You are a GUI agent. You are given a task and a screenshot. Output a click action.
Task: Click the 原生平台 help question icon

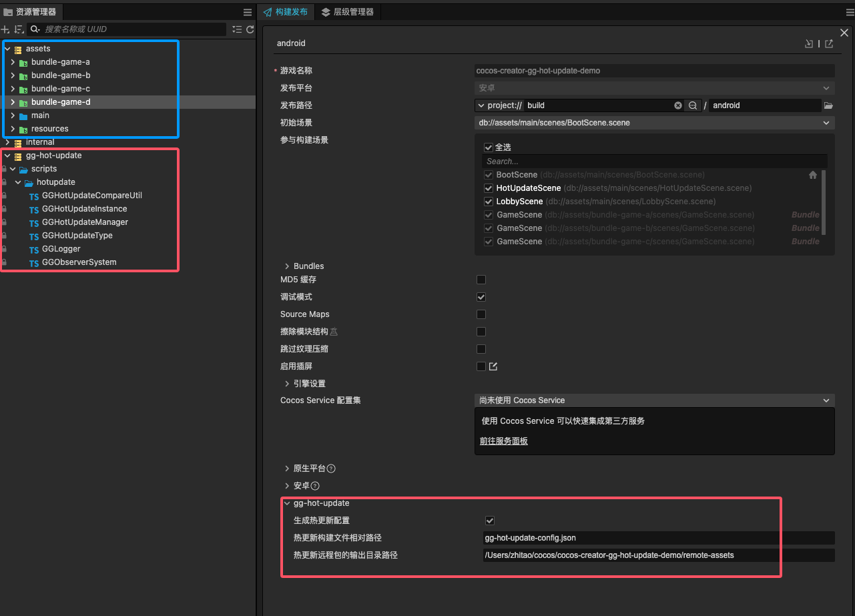(x=331, y=469)
